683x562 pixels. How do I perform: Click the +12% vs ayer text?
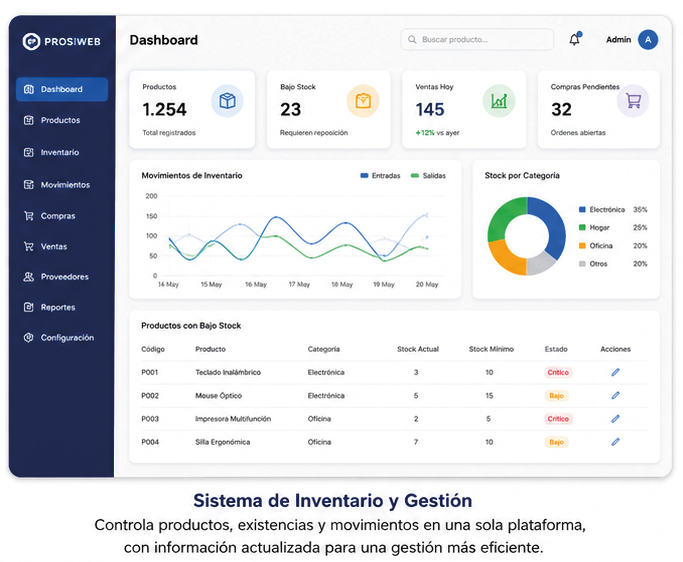[437, 133]
